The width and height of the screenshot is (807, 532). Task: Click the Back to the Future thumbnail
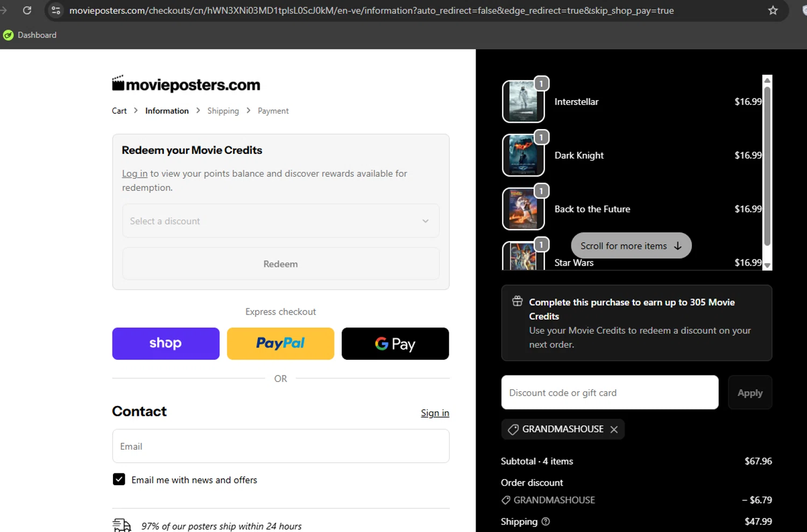pyautogui.click(x=523, y=209)
